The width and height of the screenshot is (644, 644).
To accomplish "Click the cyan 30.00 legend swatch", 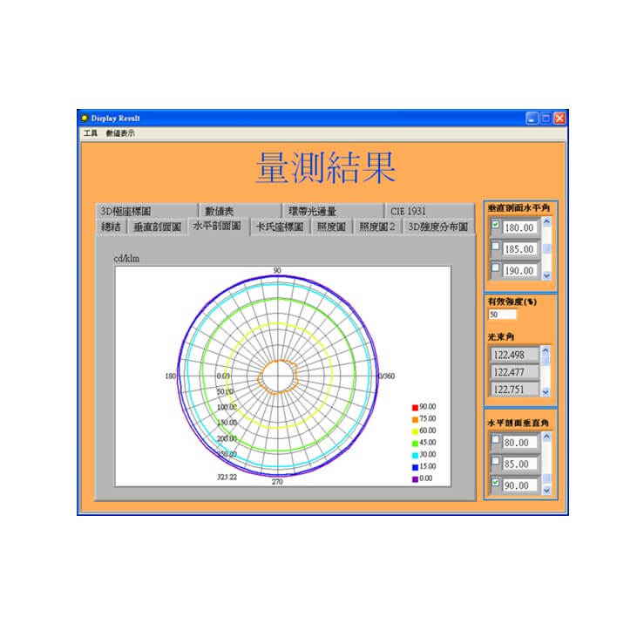I will pos(415,455).
